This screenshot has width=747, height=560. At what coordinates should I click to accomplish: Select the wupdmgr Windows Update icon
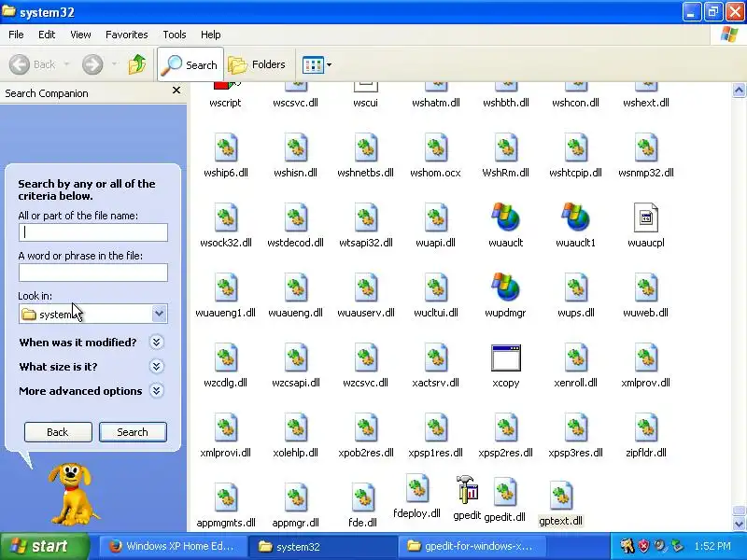tap(505, 287)
